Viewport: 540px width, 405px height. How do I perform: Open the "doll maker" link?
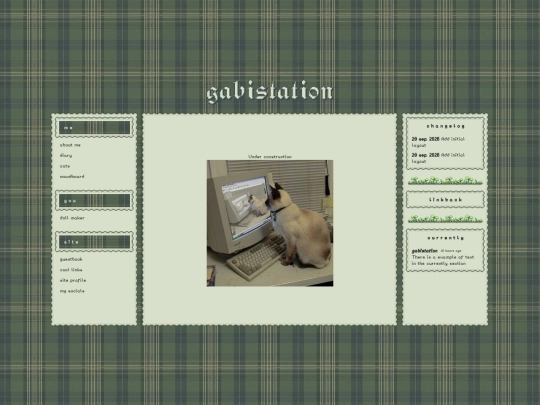tap(72, 218)
